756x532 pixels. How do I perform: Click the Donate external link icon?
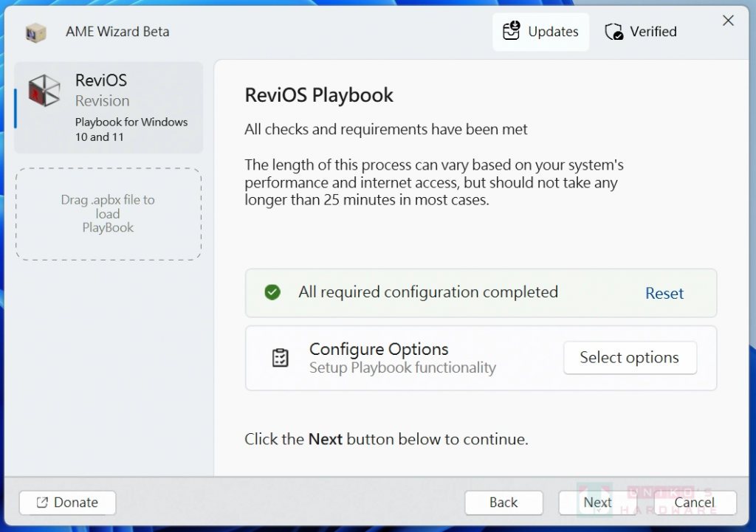click(x=42, y=502)
